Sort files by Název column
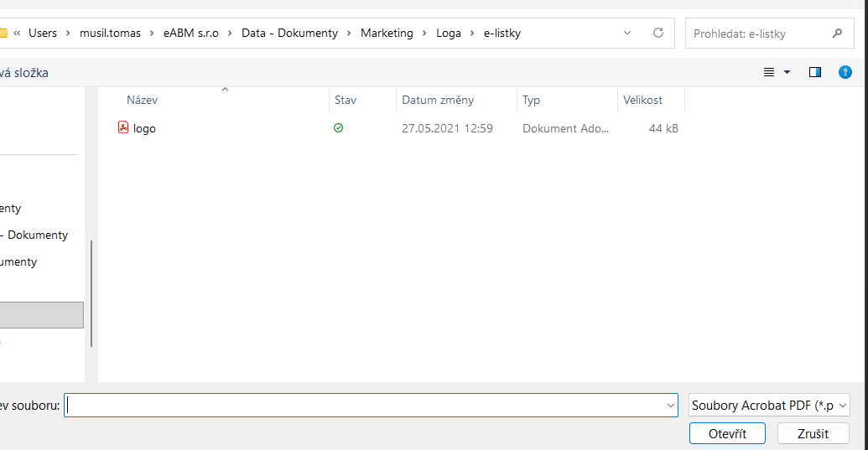Image resolution: width=868 pixels, height=450 pixels. coord(143,100)
